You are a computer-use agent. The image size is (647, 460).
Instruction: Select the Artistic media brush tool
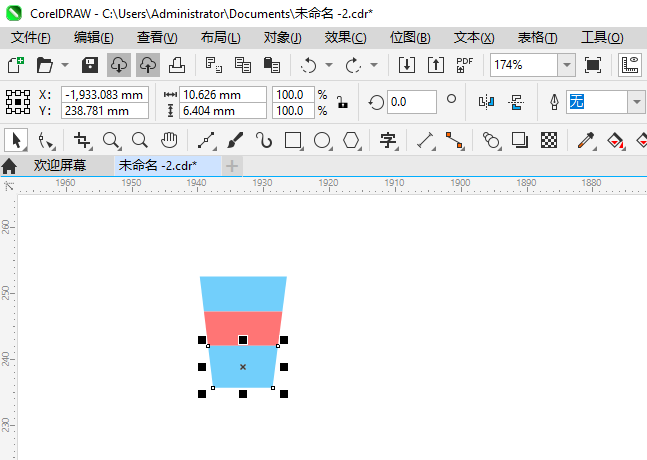[x=235, y=141]
